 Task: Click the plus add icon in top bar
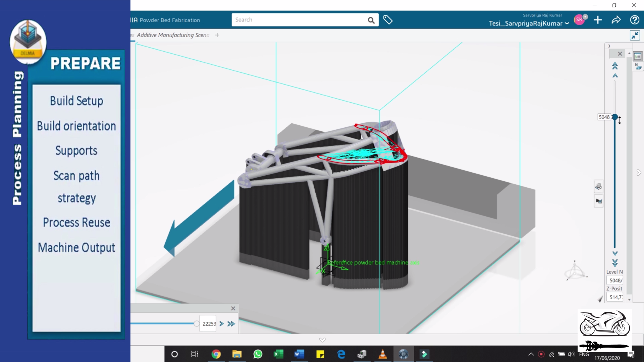click(x=598, y=20)
